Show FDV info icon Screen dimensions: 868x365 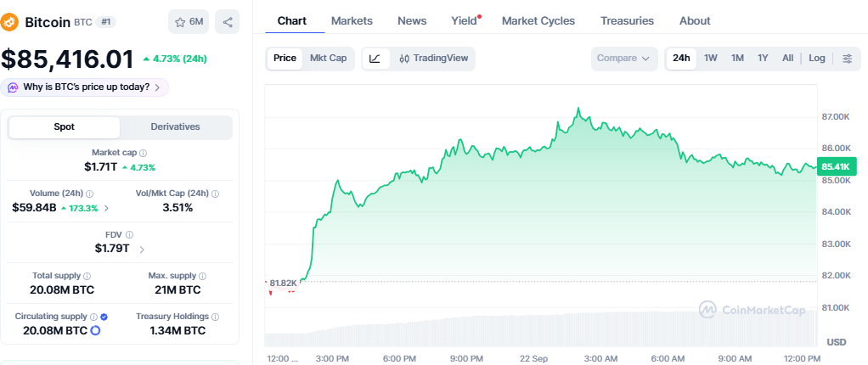pyautogui.click(x=129, y=234)
